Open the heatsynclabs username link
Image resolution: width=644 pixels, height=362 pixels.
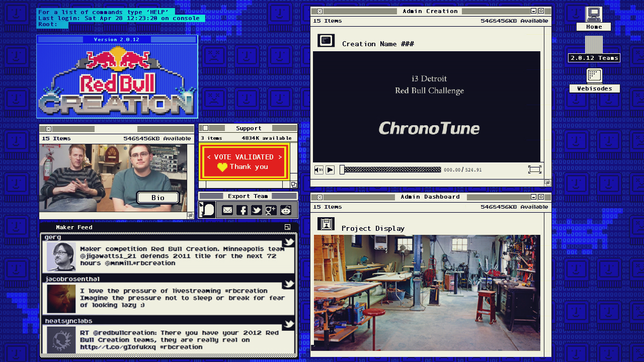coord(69,321)
